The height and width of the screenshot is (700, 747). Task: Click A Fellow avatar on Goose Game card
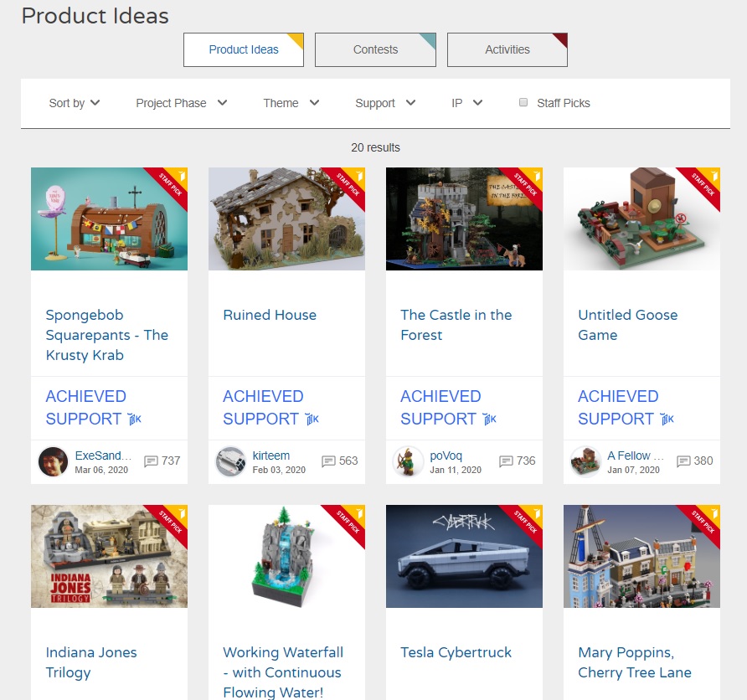[585, 461]
